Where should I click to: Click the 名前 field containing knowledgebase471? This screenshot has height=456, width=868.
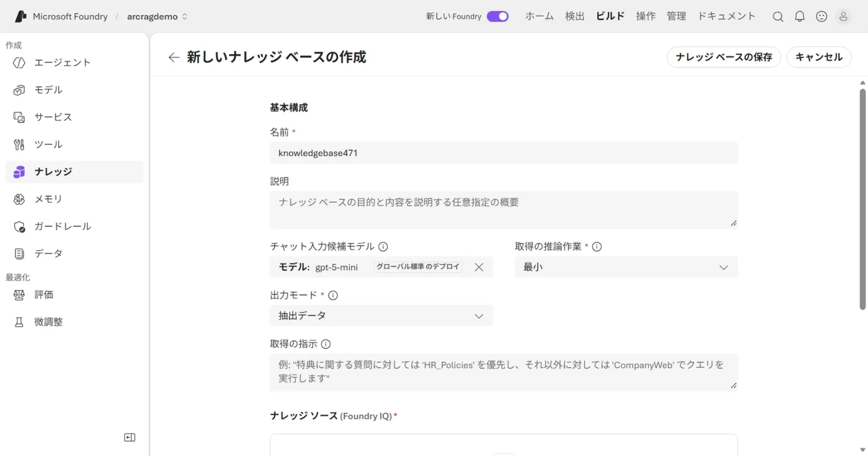tap(504, 153)
